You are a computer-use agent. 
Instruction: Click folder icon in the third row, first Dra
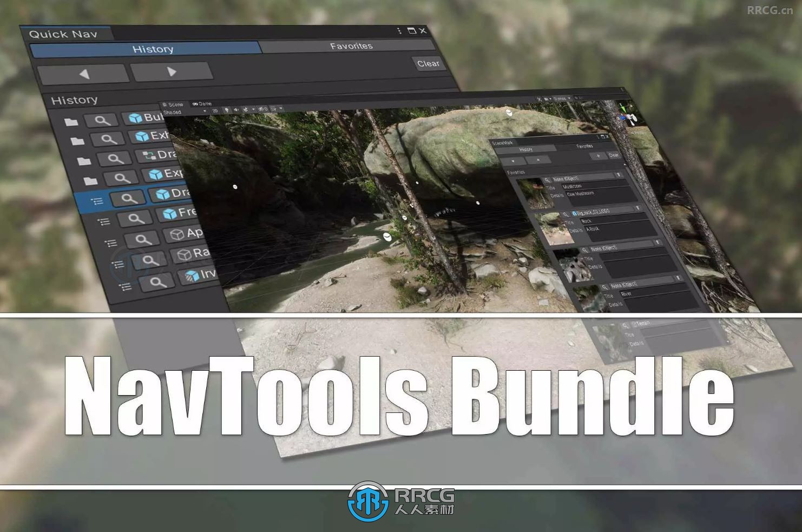coord(84,161)
